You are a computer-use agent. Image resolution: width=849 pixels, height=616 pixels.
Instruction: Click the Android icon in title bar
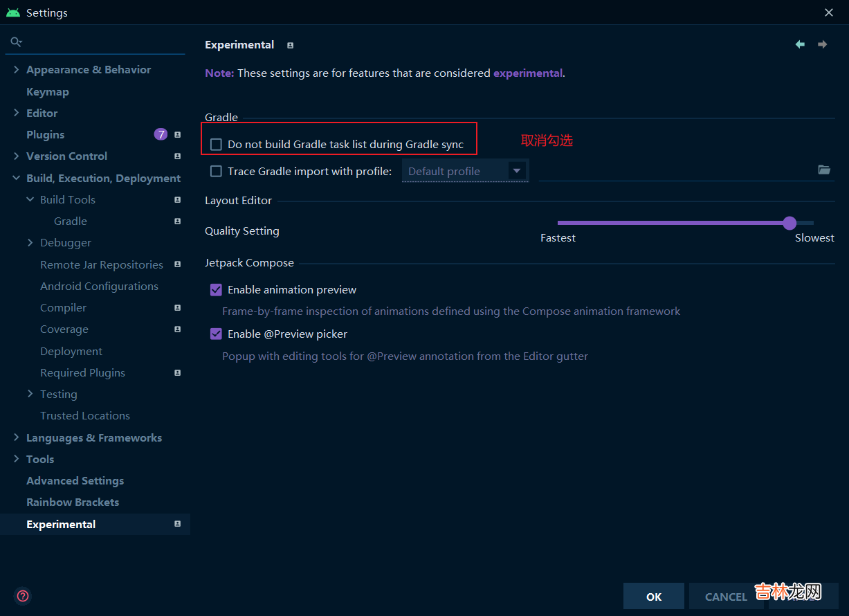click(x=12, y=12)
